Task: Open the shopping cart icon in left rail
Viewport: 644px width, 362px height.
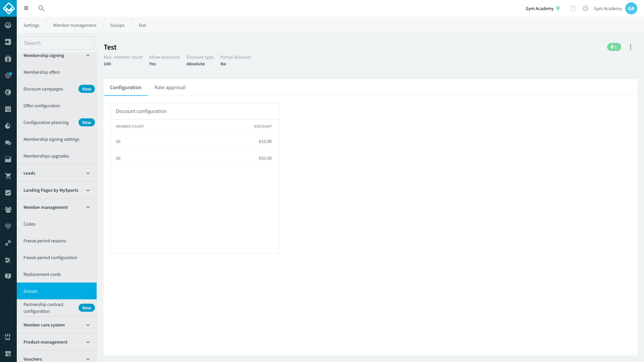Action: click(x=8, y=176)
